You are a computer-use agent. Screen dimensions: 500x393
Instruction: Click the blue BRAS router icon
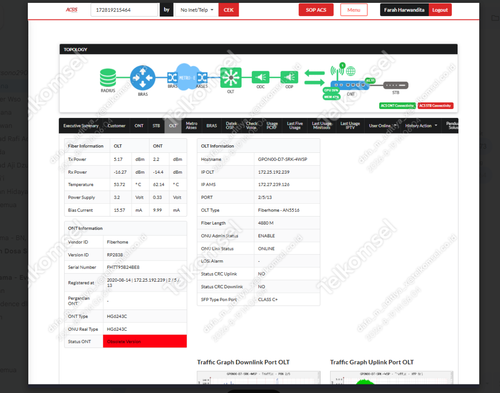point(143,78)
